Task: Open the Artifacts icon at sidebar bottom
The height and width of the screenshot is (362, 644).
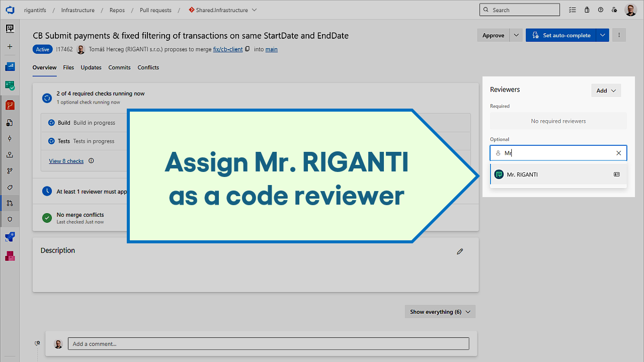Action: [10, 256]
